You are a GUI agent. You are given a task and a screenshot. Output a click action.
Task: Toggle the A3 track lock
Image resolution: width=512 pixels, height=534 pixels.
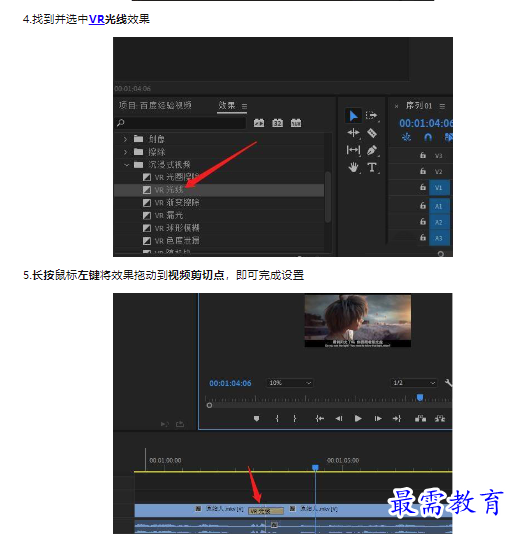(x=423, y=237)
